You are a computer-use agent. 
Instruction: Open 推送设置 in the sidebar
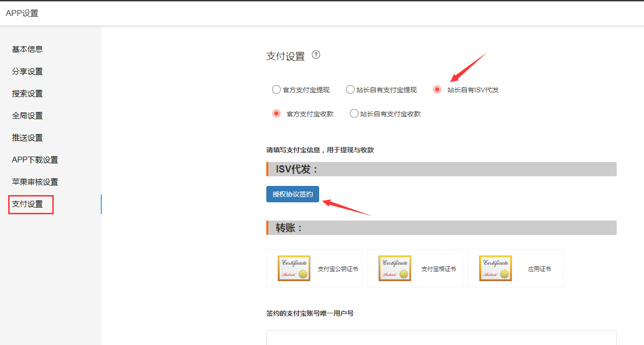pos(27,137)
